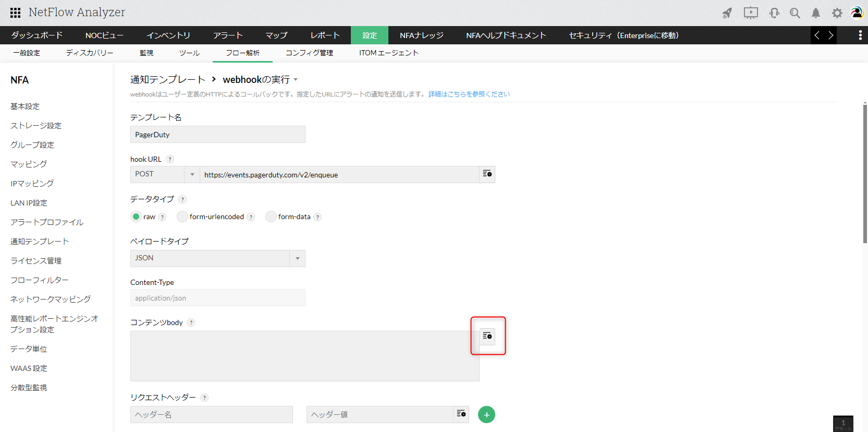
Task: Open the alarm bell notifications
Action: click(816, 13)
